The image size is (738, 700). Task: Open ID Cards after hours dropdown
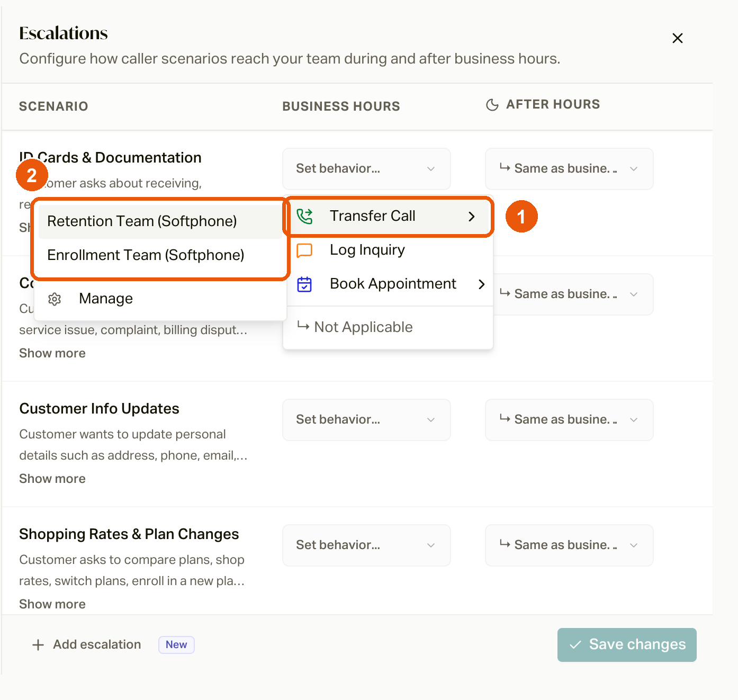(569, 169)
